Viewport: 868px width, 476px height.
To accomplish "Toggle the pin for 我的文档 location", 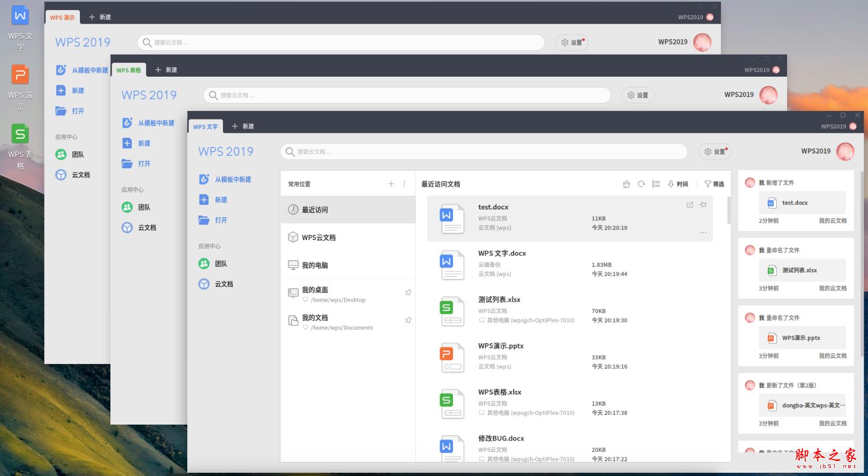I will (408, 320).
